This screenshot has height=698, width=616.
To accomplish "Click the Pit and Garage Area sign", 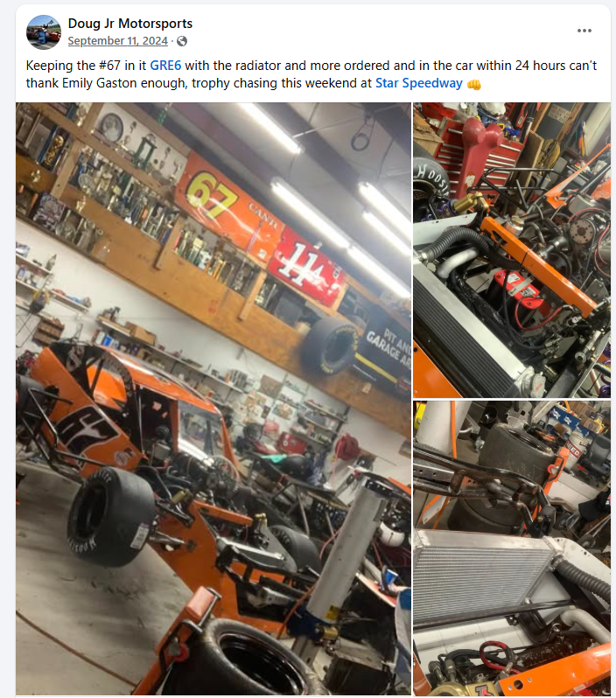I will [x=388, y=352].
